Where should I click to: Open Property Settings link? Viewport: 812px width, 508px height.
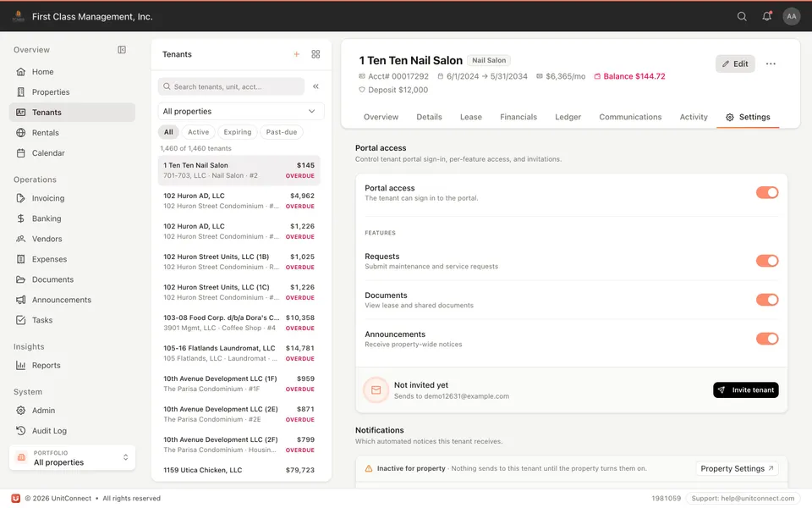(737, 468)
